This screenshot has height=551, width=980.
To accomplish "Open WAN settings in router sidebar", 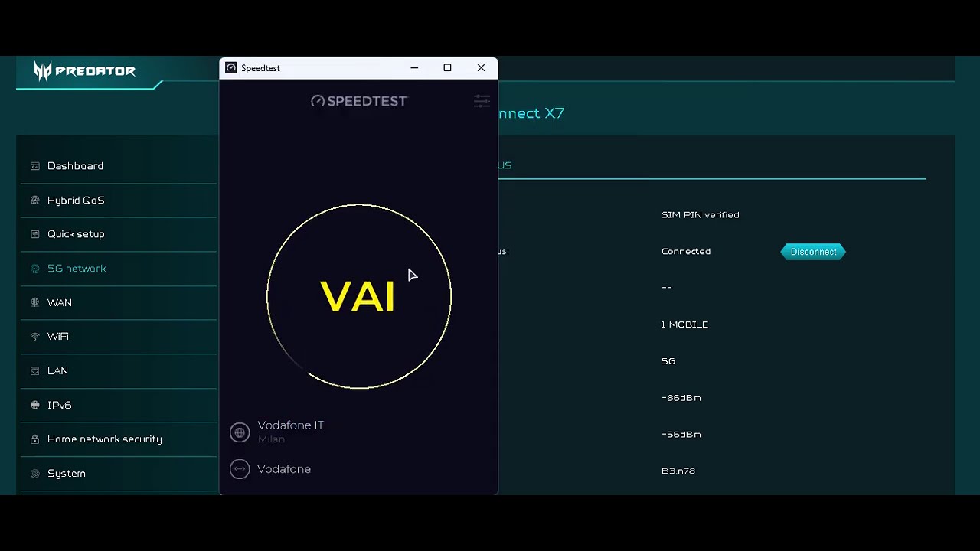I will click(x=60, y=303).
